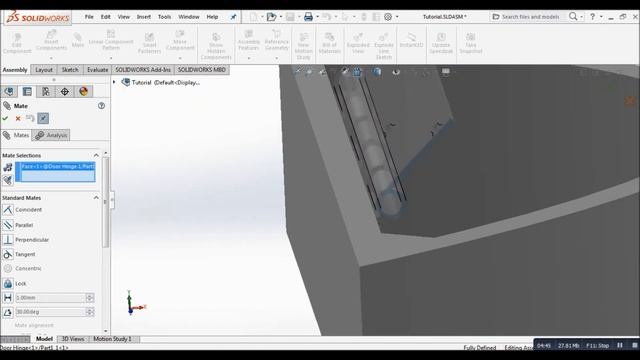Open the ConfigurationManager tab
The height and width of the screenshot is (360, 640).
pos(46,91)
